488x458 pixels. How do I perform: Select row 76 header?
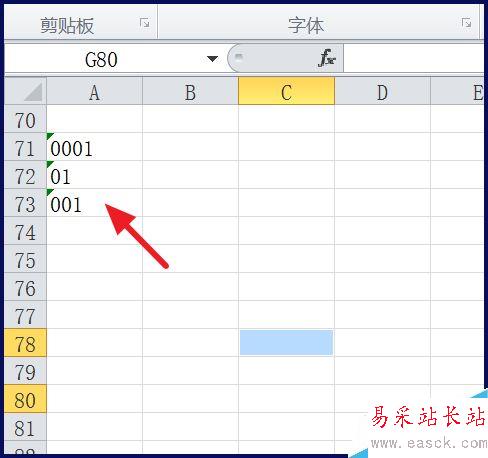25,287
